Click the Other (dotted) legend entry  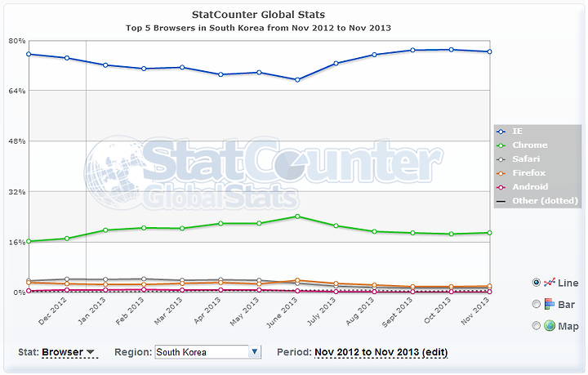click(537, 201)
